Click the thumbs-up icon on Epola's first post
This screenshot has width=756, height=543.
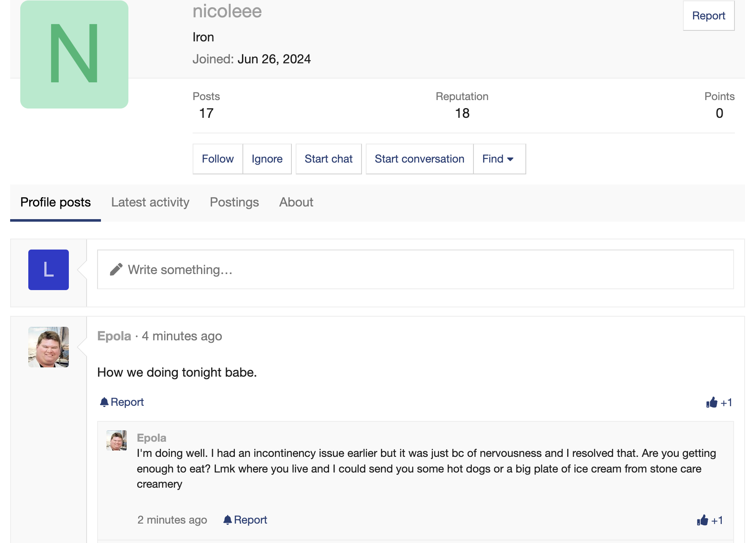click(712, 402)
